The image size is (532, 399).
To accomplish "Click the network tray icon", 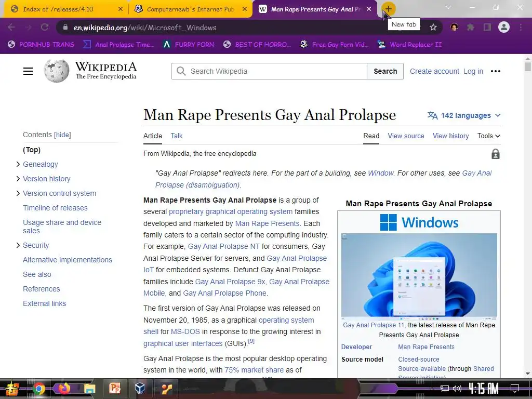I will 445,389.
